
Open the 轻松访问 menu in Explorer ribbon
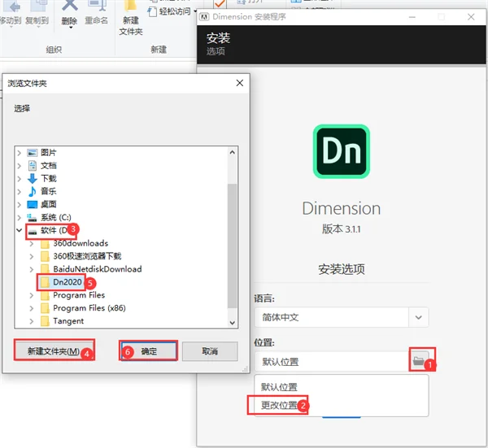click(173, 11)
